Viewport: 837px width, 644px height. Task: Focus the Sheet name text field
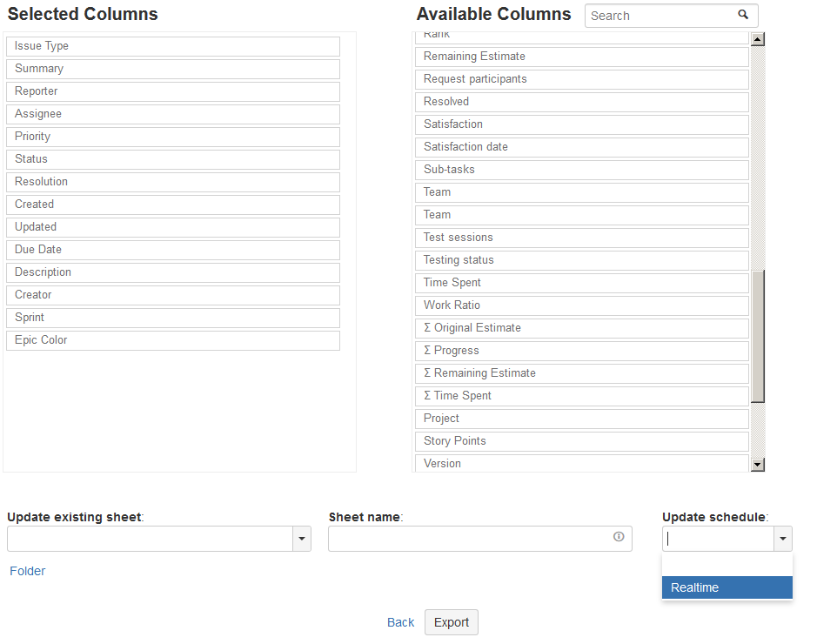(468, 539)
